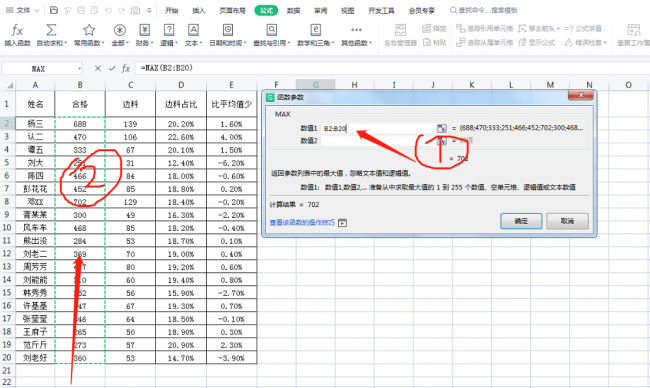The image size is (650, 388).
Task: Click the empty 数值2 input field
Action: point(379,141)
